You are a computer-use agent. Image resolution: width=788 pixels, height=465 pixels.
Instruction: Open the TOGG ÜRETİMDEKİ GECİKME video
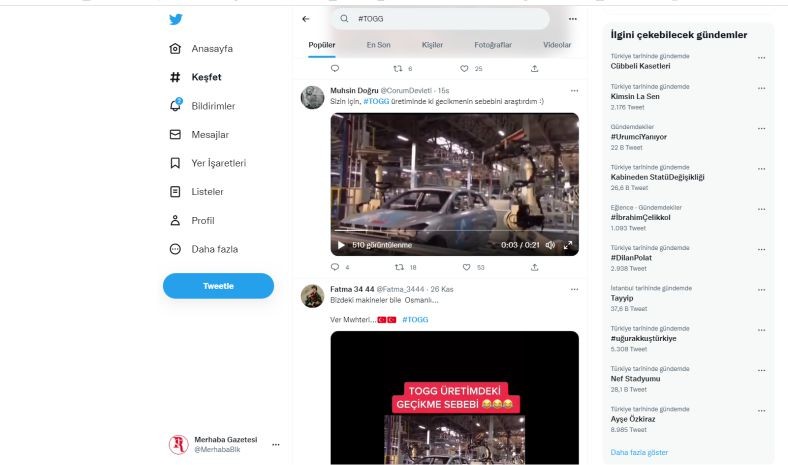click(454, 398)
